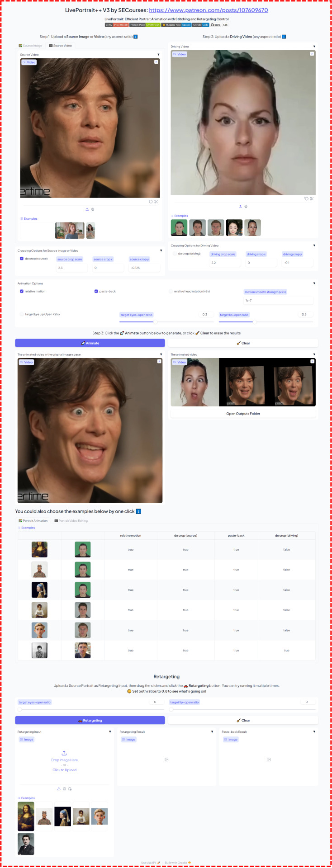Toggle the paste-back checkbox
Screen dimensions: 332x868
[x=96, y=291]
